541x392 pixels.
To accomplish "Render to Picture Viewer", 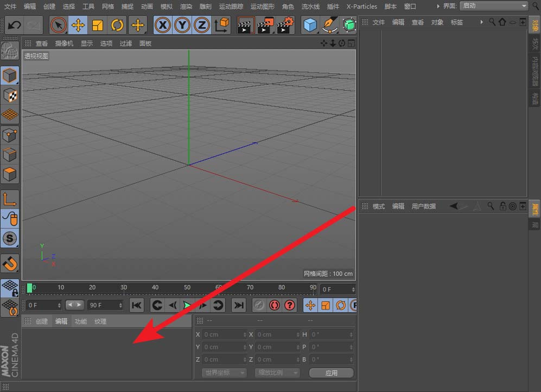I will coord(265,25).
